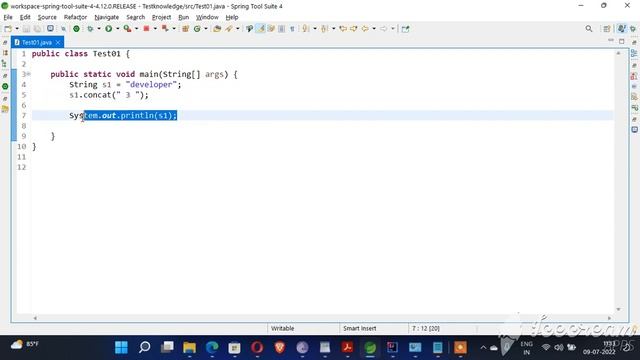This screenshot has height=360, width=640.
Task: Collapse the main method fold marker on line 3
Action: (x=29, y=74)
